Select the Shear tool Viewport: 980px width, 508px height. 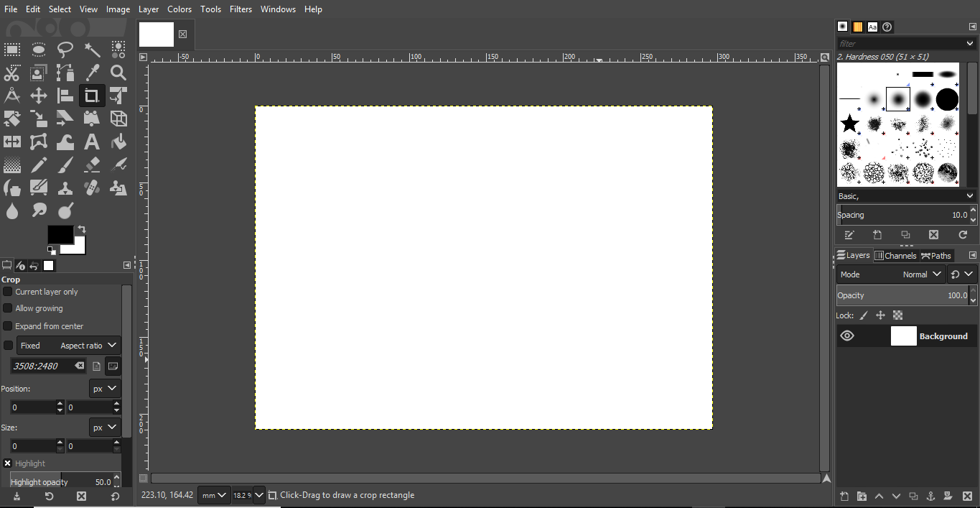tap(65, 119)
